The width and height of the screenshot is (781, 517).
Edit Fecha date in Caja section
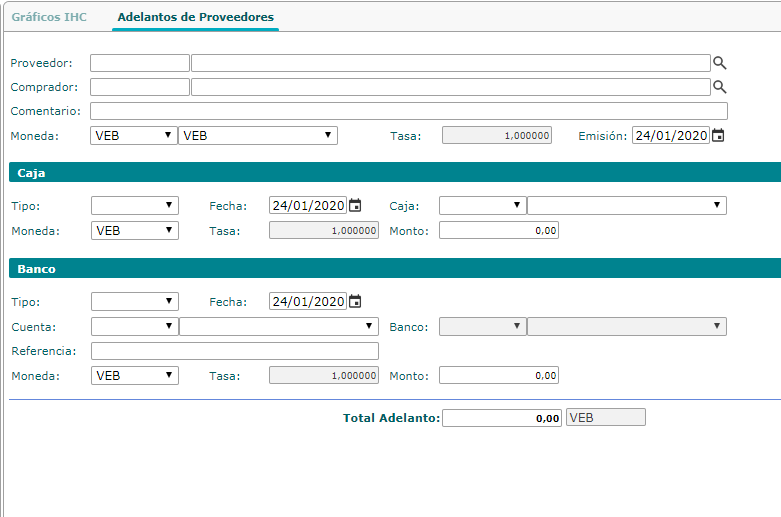pos(308,205)
